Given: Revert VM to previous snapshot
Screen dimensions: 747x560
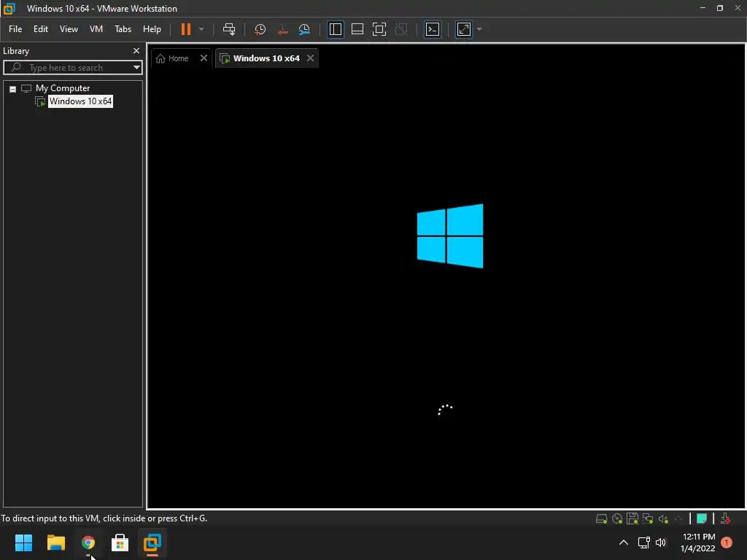Looking at the screenshot, I should click(x=282, y=29).
